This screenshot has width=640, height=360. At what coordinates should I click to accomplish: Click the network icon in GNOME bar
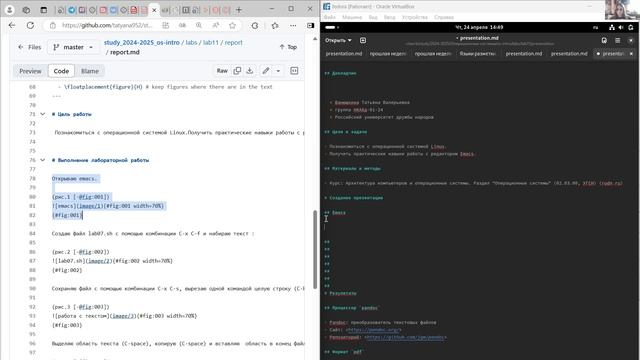point(611,27)
